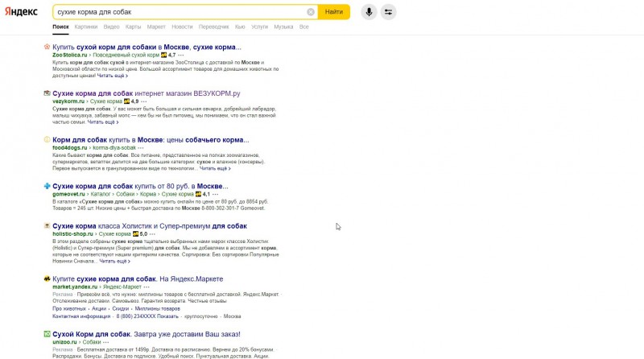This screenshot has width=644, height=359.
Task: Open the Кью tab
Action: pos(240,27)
